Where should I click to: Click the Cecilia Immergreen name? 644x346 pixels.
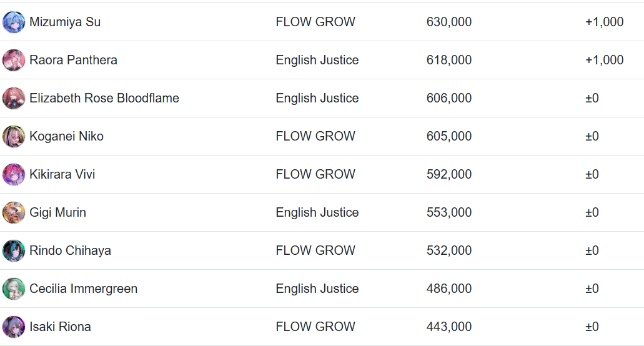pyautogui.click(x=83, y=289)
